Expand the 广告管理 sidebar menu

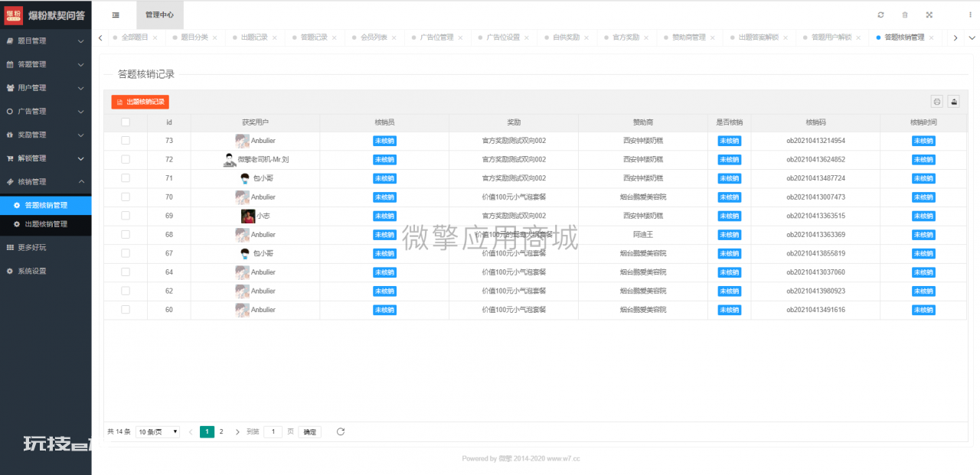(46, 111)
